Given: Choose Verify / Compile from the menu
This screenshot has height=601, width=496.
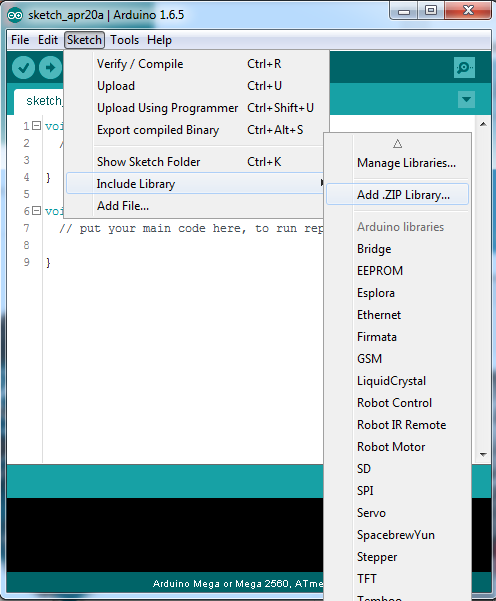Looking at the screenshot, I should [197, 64].
